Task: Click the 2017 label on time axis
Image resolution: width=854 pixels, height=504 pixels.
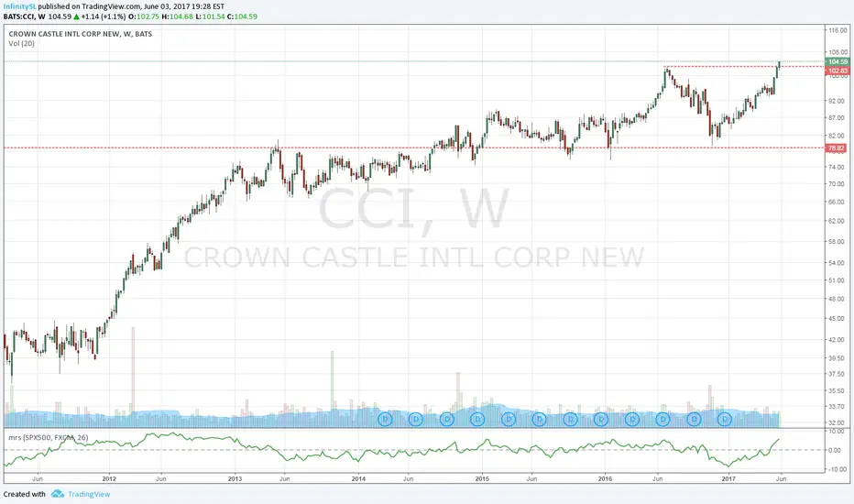Action: pos(728,479)
